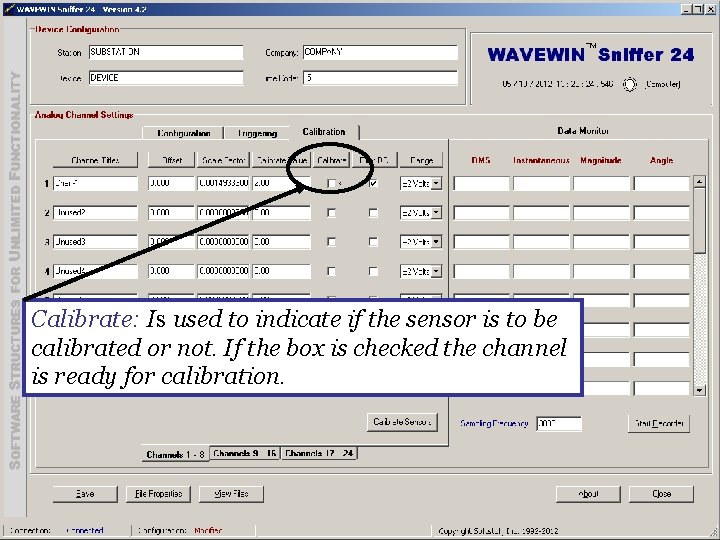
Task: Uncheck the Filter DC box for channel 1
Action: pos(373,183)
